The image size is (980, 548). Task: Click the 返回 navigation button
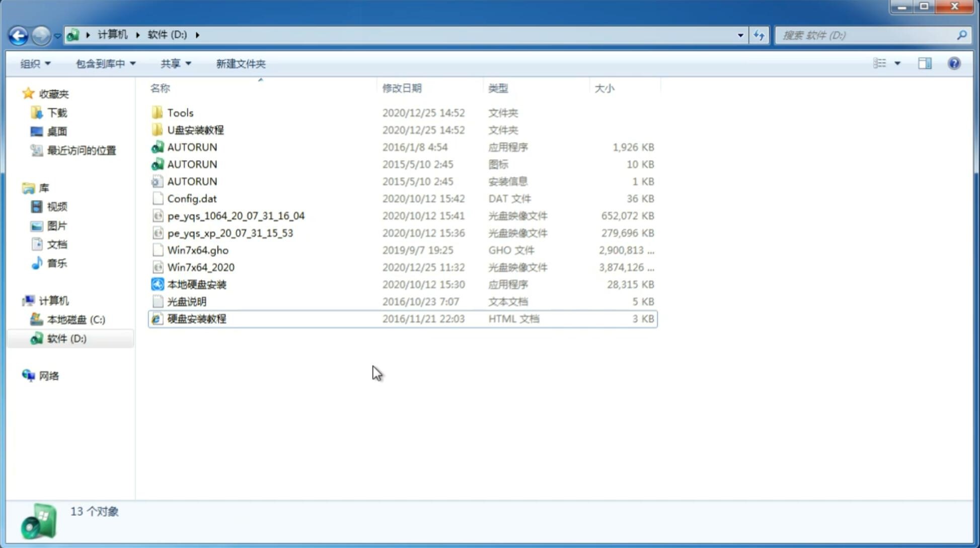[x=18, y=34]
